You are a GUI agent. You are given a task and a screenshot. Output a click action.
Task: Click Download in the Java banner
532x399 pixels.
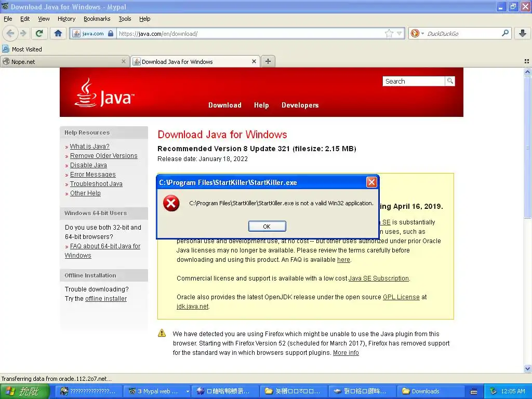click(225, 105)
